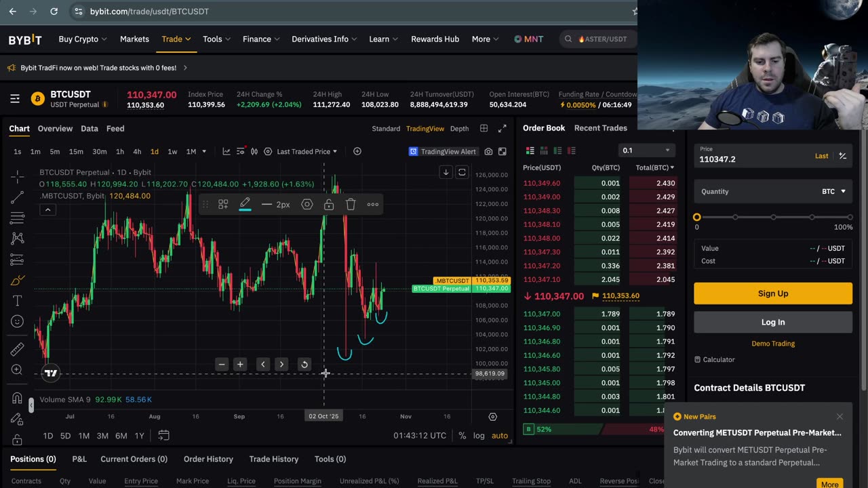Open the BTC quantity unit dropdown
This screenshot has height=488, width=868.
[x=834, y=192]
